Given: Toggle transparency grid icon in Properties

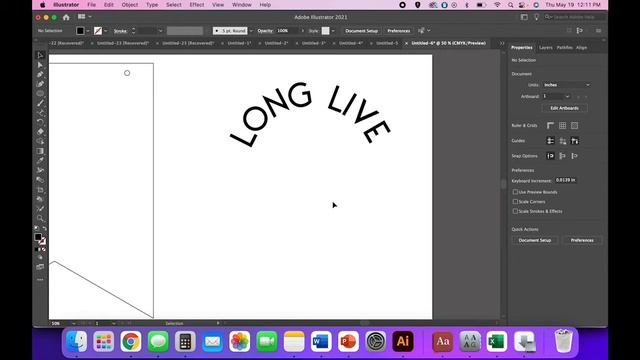Looking at the screenshot, I should 574,126.
